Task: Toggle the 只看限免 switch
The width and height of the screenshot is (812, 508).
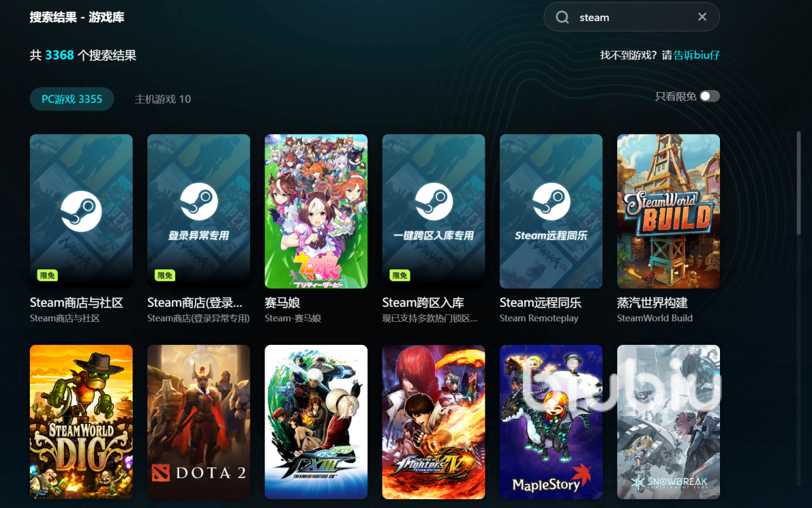Action: pos(709,97)
